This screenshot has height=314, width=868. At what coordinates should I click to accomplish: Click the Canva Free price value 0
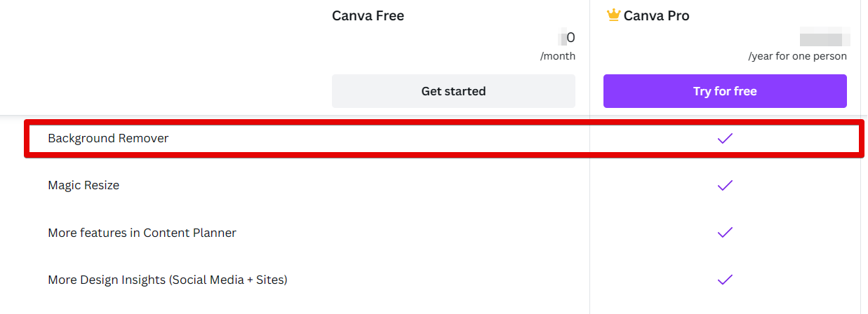coord(570,38)
